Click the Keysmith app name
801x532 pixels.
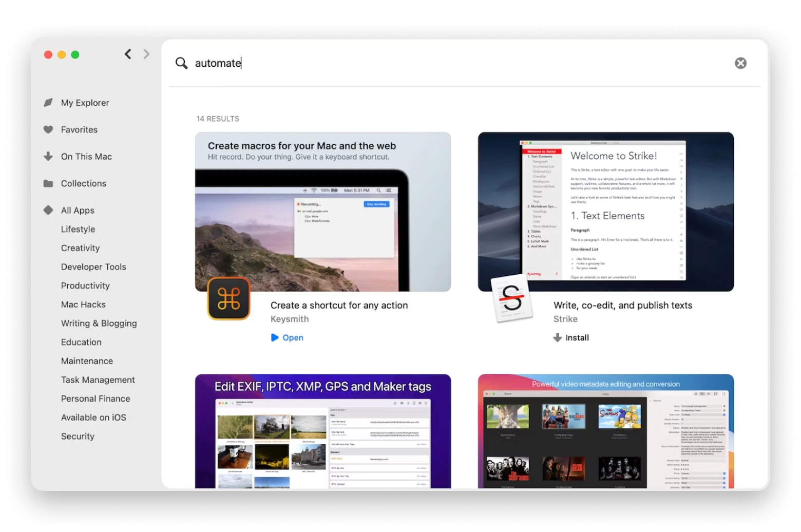(290, 319)
